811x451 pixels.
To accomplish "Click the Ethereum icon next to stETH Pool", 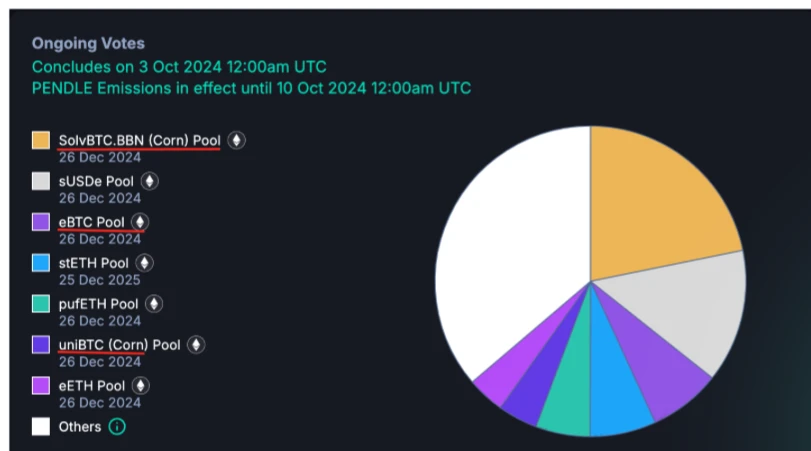I will coord(145,263).
